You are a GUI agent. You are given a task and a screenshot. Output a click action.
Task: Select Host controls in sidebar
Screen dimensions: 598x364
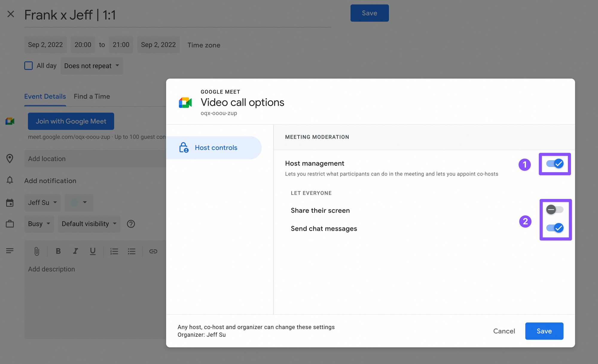pyautogui.click(x=216, y=148)
